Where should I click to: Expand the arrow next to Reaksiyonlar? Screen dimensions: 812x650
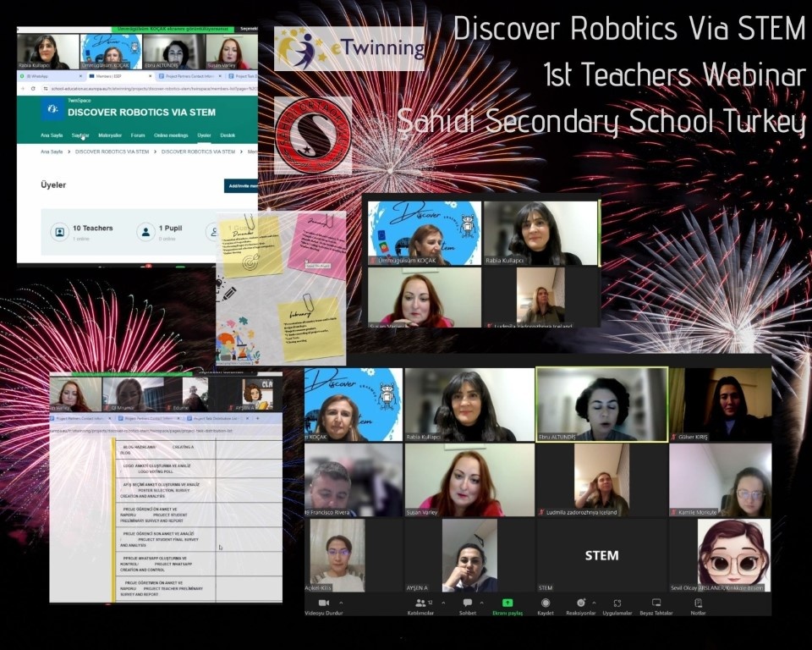[x=593, y=603]
